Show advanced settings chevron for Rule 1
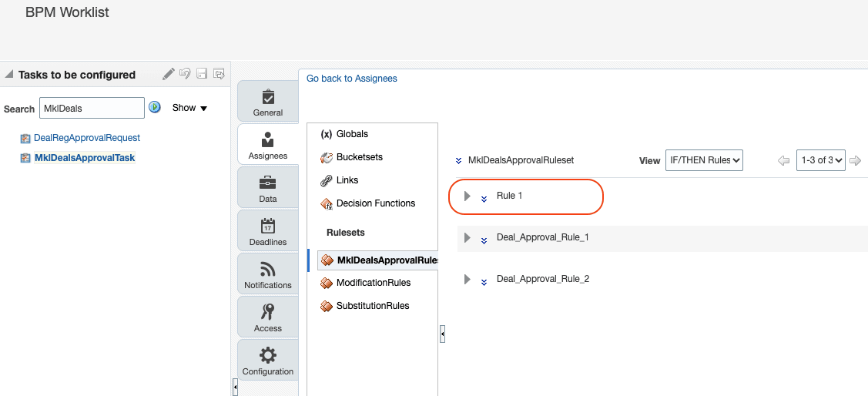Screen dimensions: 868x396 [484, 199]
